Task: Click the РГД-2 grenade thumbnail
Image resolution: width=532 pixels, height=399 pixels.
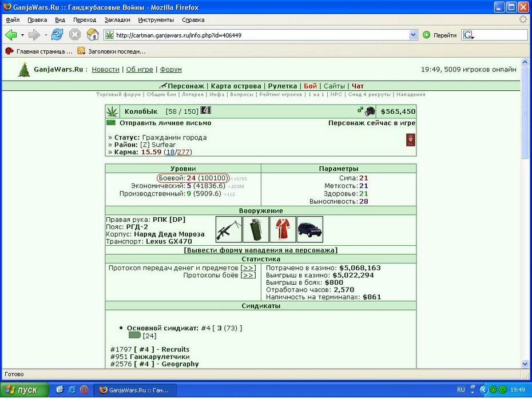Action: click(256, 229)
